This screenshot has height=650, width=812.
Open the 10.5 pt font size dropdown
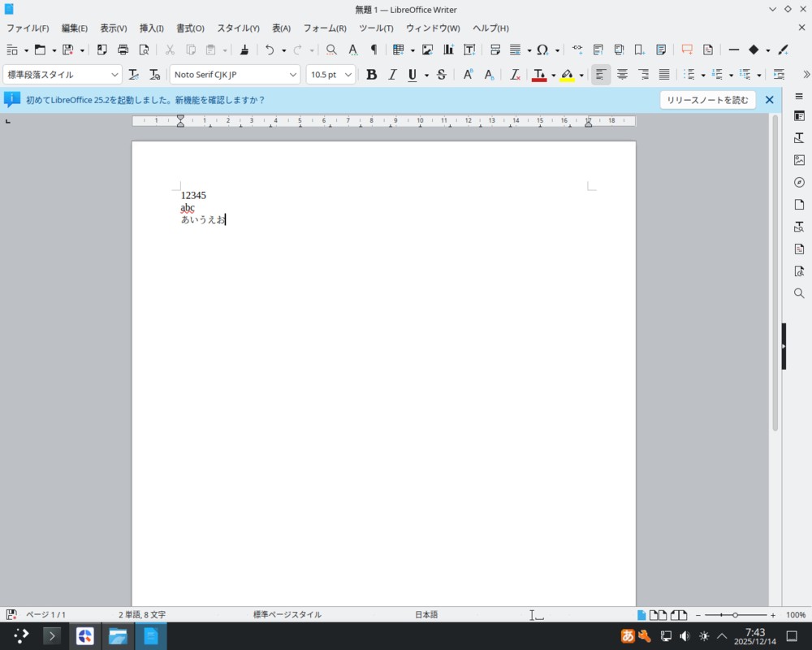[x=348, y=75]
